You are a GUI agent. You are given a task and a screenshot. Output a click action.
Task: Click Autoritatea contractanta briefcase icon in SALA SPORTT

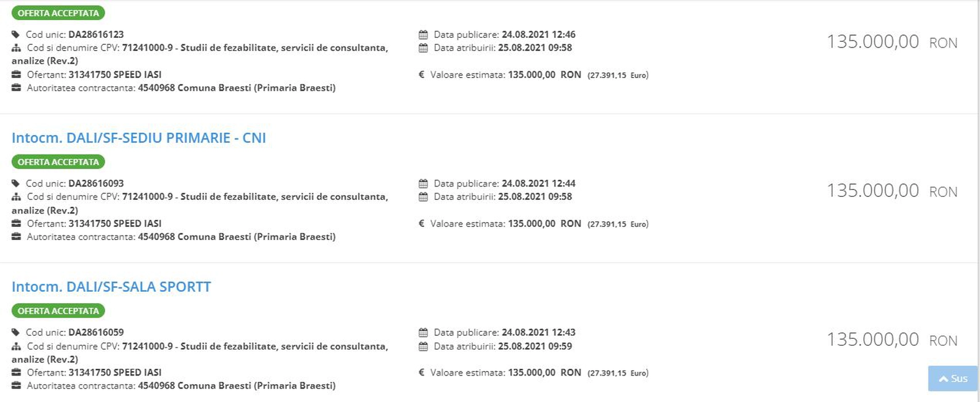(16, 385)
